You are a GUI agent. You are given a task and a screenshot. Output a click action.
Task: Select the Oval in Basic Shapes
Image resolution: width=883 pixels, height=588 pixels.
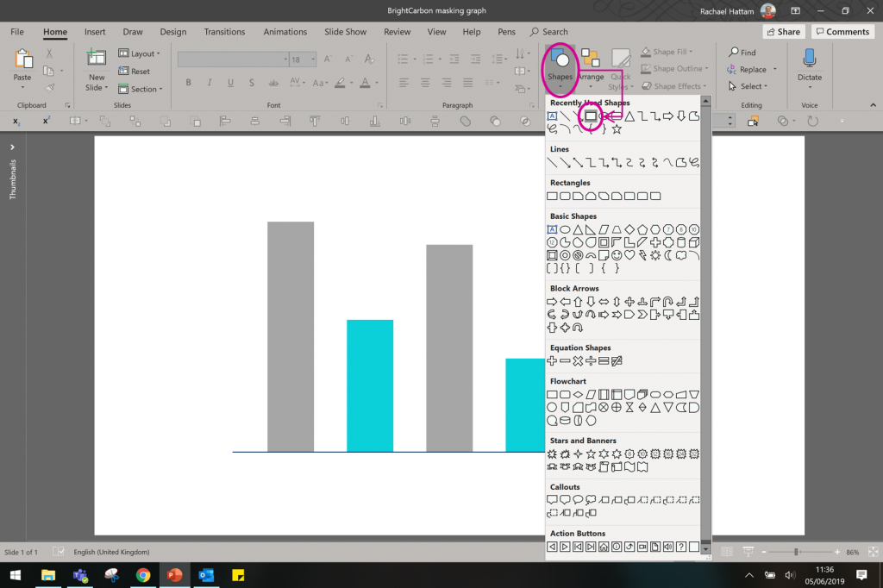tap(564, 229)
